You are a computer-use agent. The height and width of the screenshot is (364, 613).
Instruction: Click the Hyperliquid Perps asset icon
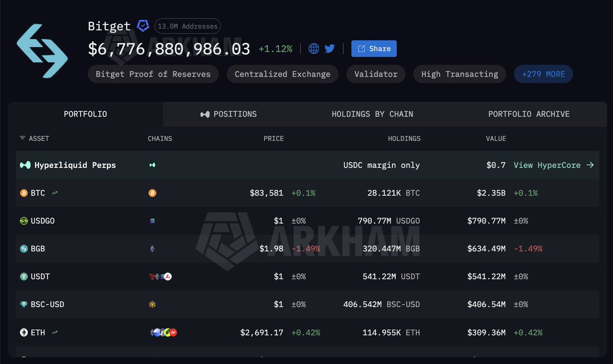25,165
